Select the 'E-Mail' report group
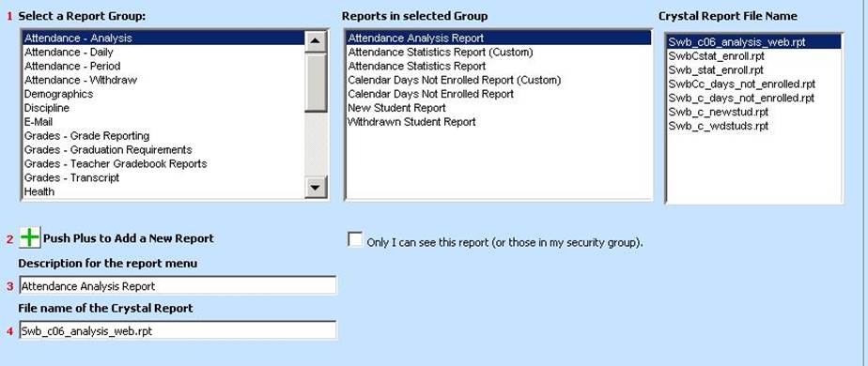 click(x=163, y=122)
